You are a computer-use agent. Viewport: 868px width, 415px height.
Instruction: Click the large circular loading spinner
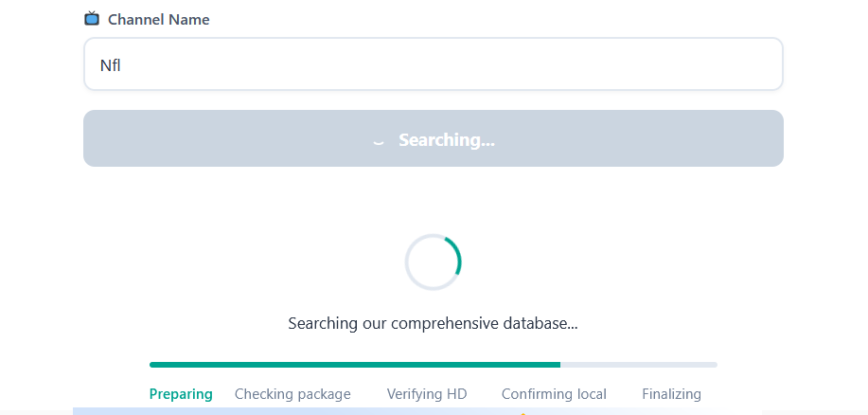point(433,262)
